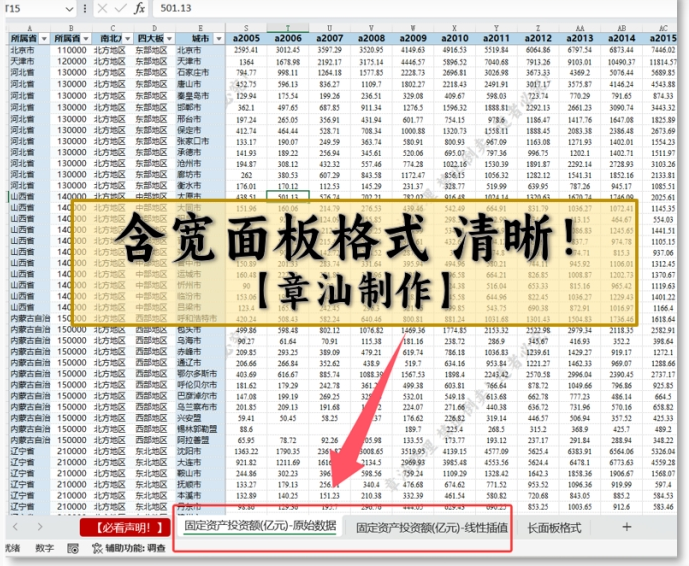Viewport: 689px width, 566px height.
Task: Add a new sheet with plus button
Action: point(627,527)
